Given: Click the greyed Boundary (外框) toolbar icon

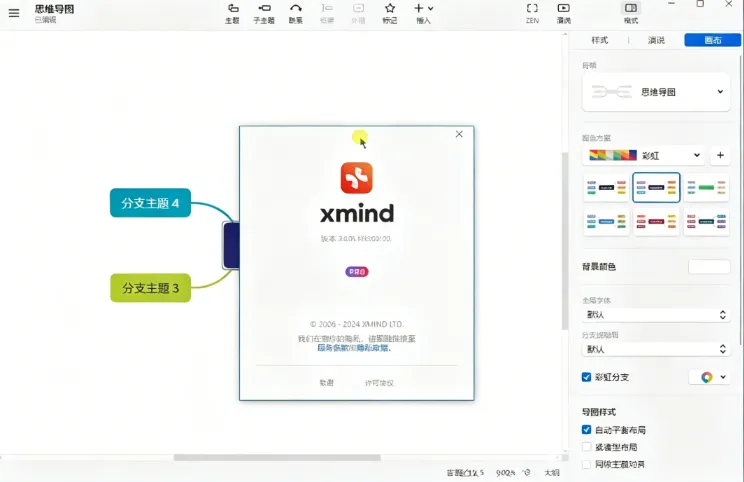Looking at the screenshot, I should 358,13.
